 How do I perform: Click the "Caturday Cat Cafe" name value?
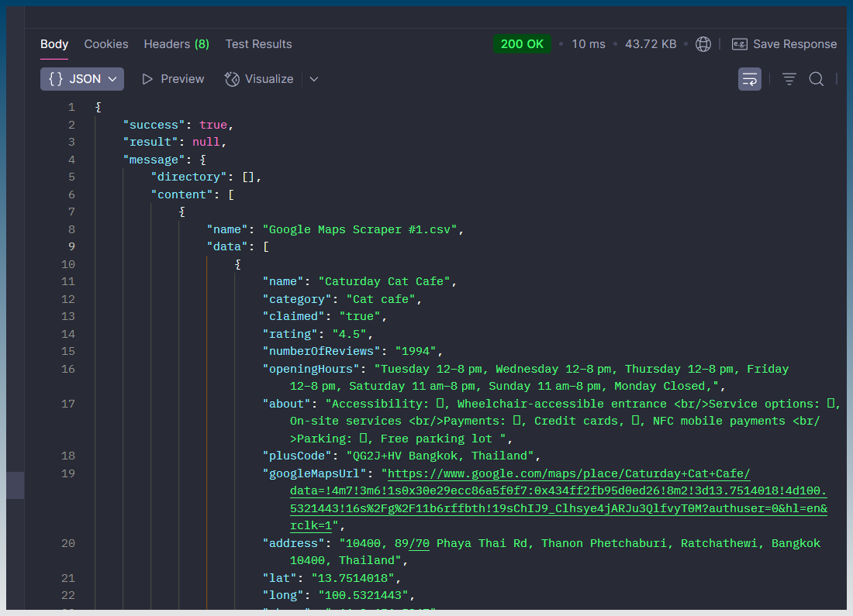384,281
